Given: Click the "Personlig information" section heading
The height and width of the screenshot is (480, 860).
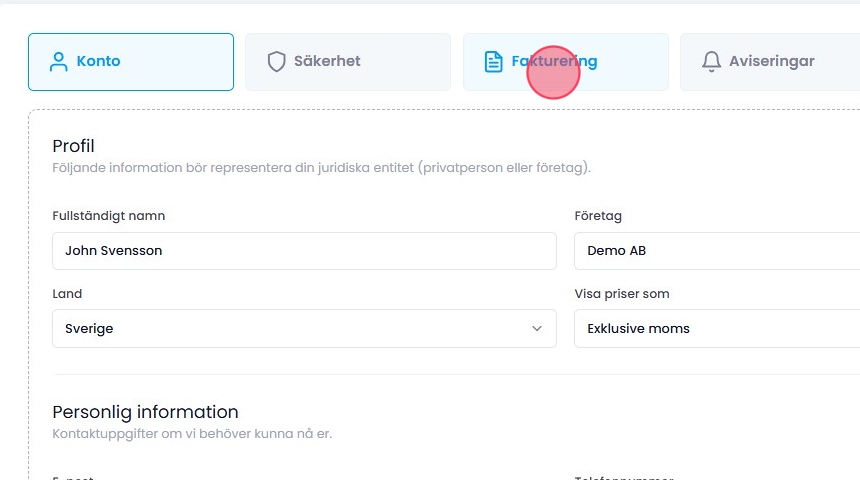Looking at the screenshot, I should (145, 412).
